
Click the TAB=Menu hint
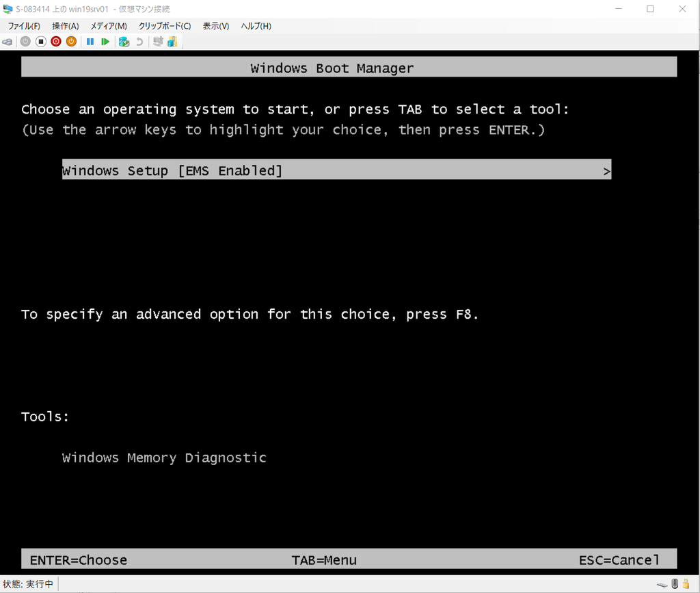pyautogui.click(x=324, y=560)
